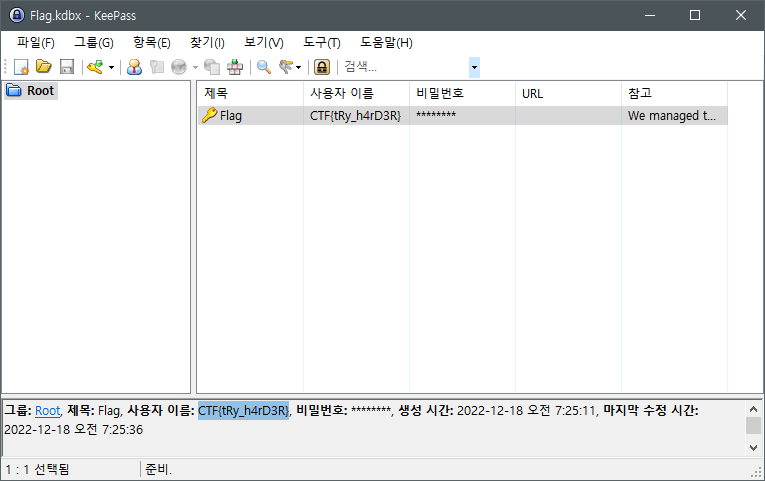Viewport: 765px width, 481px height.
Task: Click the Show entries keys icon
Action: [x=286, y=67]
